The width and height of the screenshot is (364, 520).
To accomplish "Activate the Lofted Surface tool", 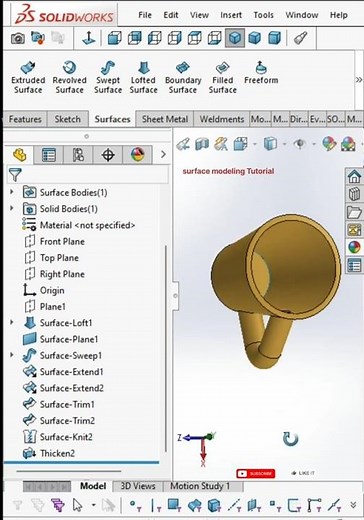I will pyautogui.click(x=143, y=77).
